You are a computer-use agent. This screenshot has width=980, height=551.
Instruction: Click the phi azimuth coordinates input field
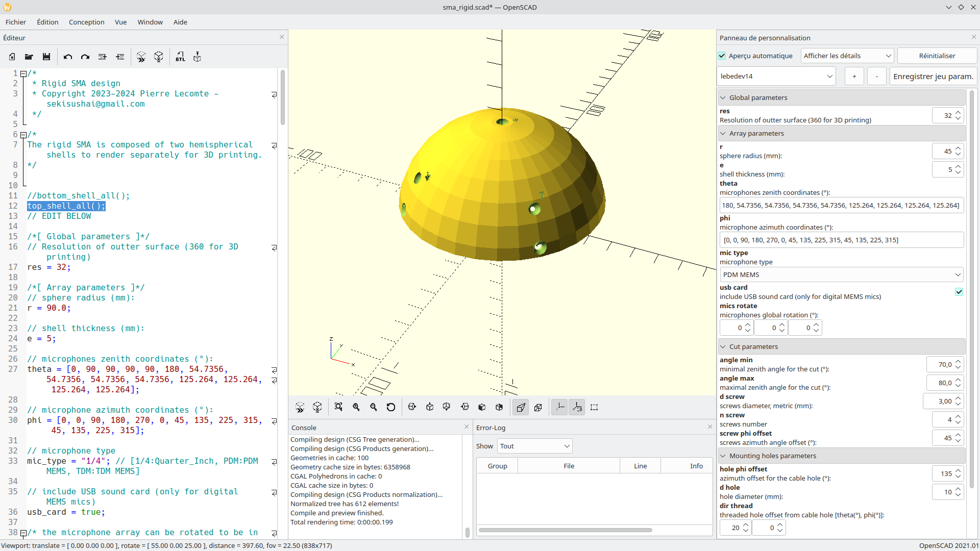(x=841, y=240)
